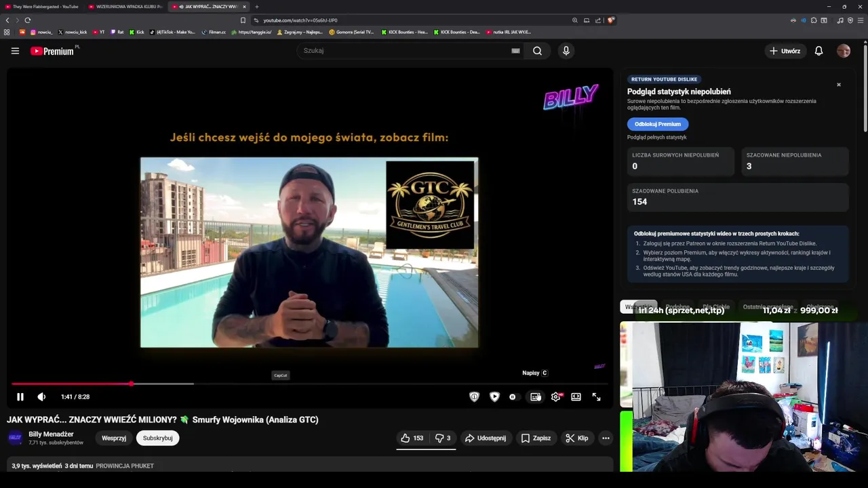This screenshot has height=488, width=868.
Task: Open the PROWINCJA PHUKET location link
Action: [125, 466]
